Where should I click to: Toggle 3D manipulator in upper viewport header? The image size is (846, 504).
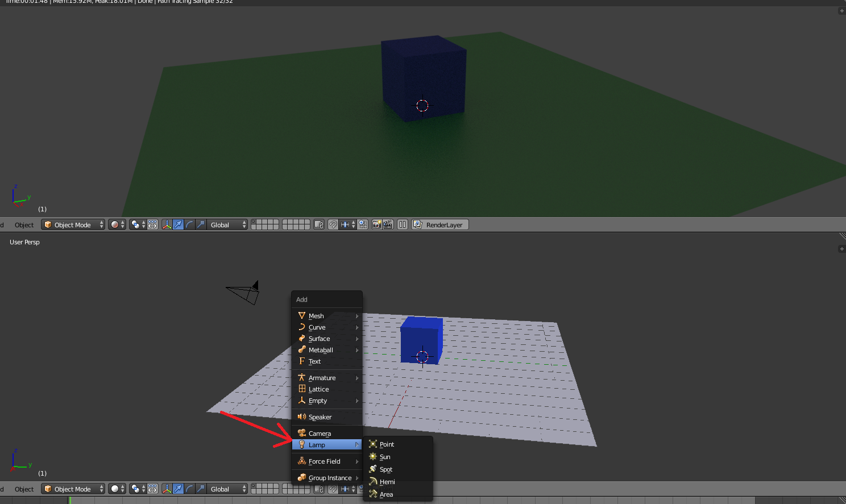(x=167, y=224)
